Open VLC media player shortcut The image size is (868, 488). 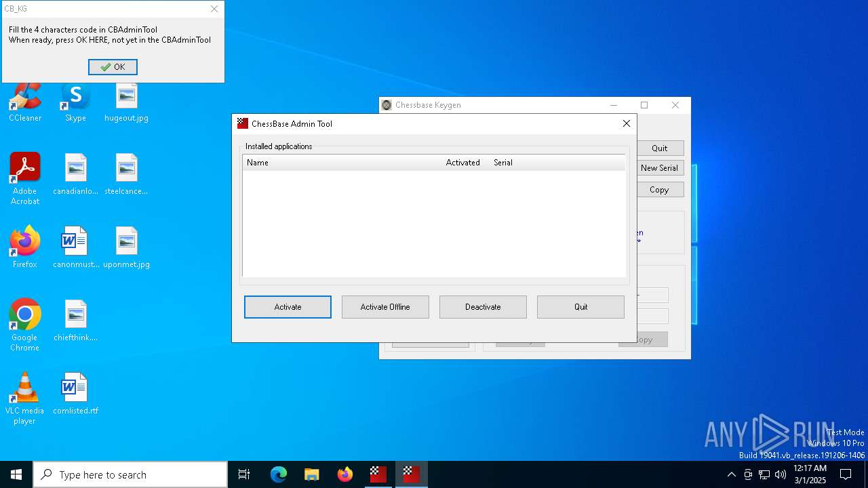tap(25, 399)
